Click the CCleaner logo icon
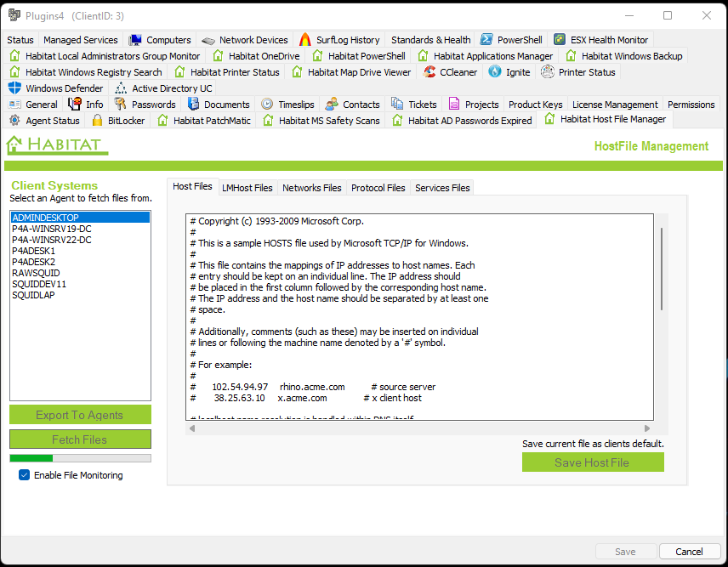The width and height of the screenshot is (728, 567). 429,72
